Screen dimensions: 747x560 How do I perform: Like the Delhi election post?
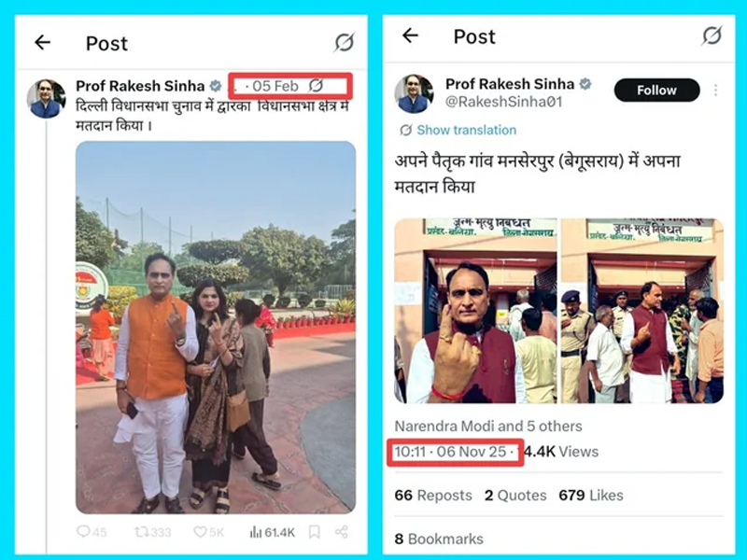click(208, 532)
